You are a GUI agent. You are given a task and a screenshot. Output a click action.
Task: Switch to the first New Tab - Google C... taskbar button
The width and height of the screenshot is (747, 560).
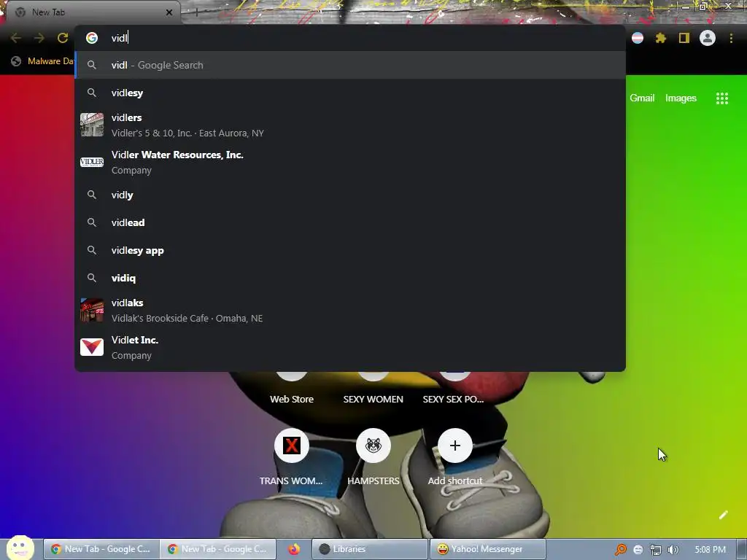(101, 549)
